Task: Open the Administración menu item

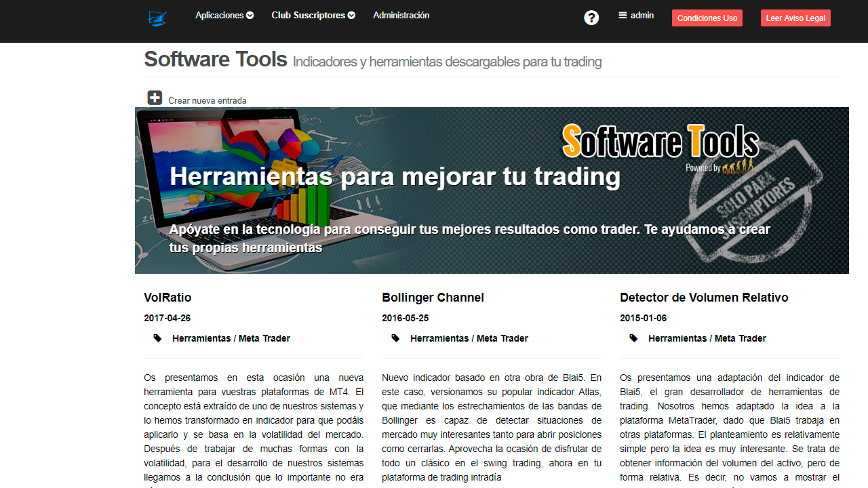Action: (x=401, y=15)
